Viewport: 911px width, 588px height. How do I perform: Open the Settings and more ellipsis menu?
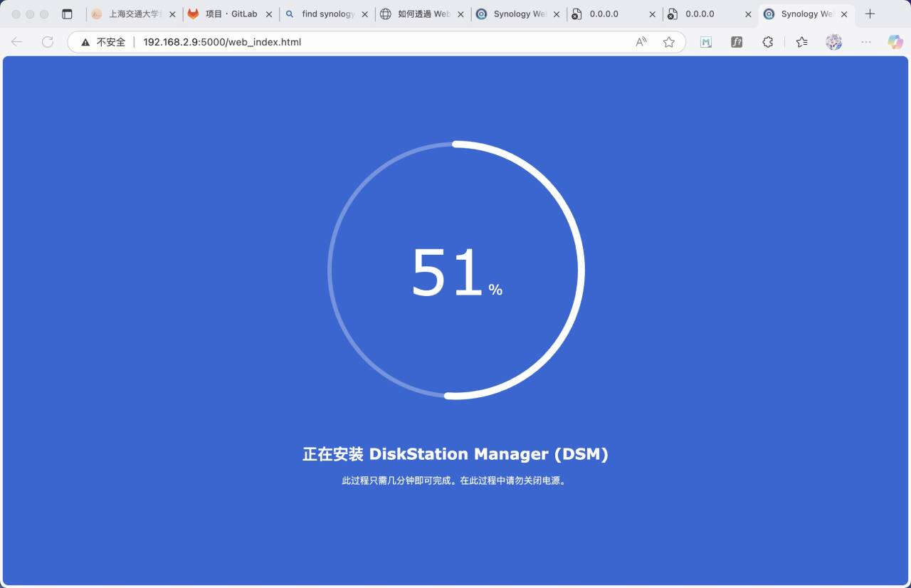(x=866, y=42)
